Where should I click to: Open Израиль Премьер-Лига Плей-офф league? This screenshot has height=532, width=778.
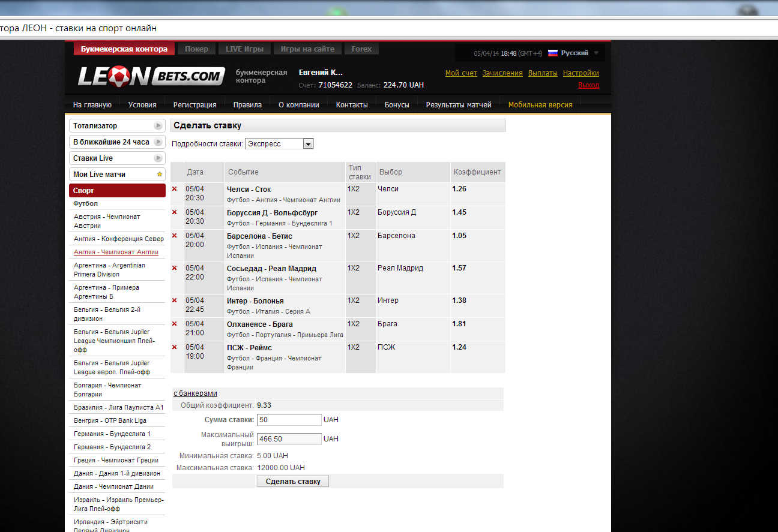pos(118,504)
